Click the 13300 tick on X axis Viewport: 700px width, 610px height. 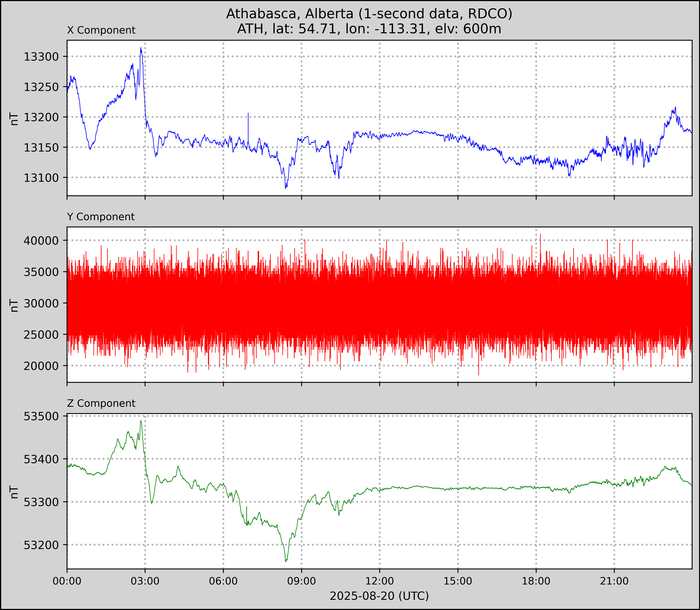pos(41,57)
